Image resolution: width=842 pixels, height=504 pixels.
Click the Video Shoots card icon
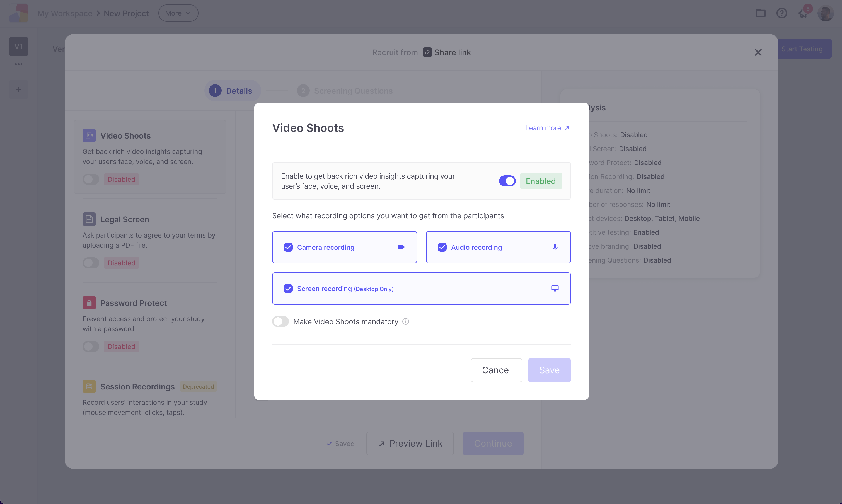click(89, 135)
